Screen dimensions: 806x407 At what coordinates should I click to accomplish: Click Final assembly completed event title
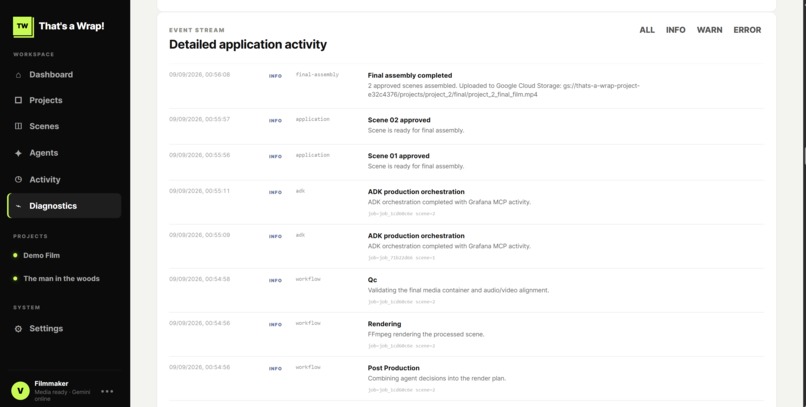(410, 76)
